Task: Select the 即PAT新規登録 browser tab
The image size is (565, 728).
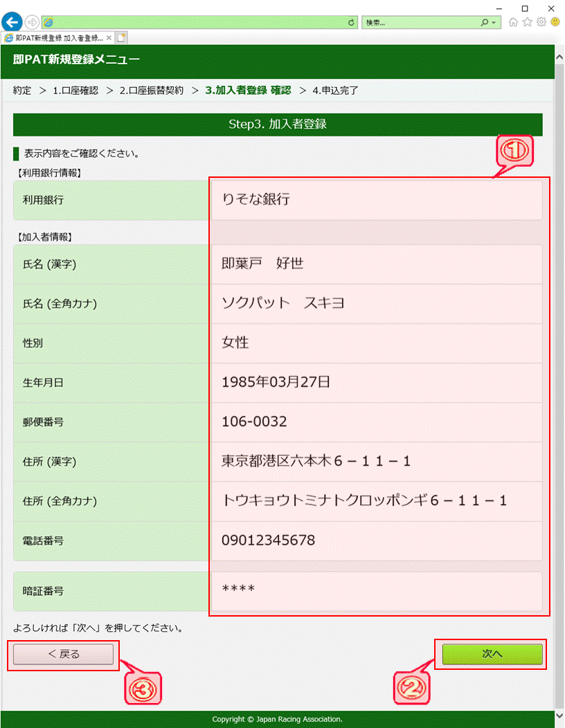Action: click(x=55, y=37)
